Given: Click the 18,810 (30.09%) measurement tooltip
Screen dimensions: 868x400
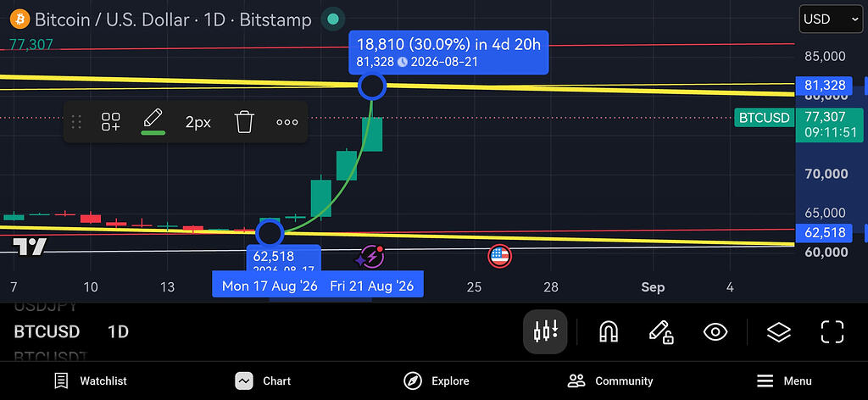Looking at the screenshot, I should tap(448, 52).
